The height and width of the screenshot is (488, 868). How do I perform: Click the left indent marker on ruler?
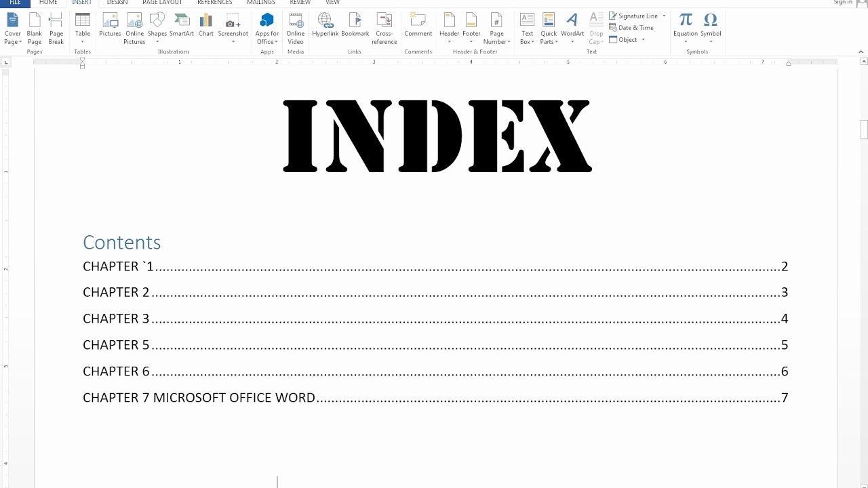coord(83,62)
